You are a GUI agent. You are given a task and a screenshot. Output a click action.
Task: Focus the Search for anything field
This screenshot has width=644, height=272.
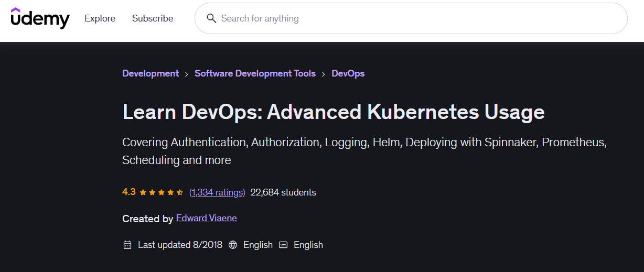coord(411,18)
